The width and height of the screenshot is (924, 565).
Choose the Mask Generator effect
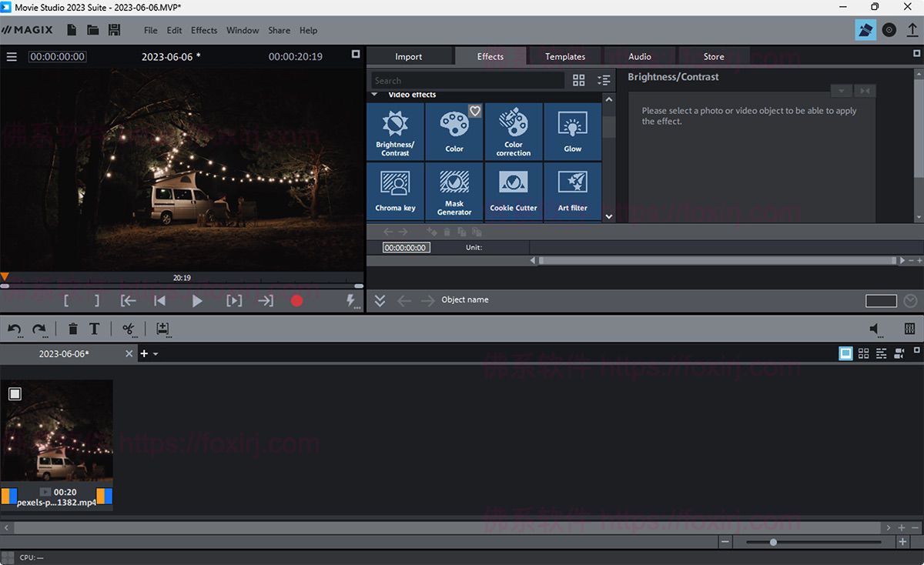point(454,192)
